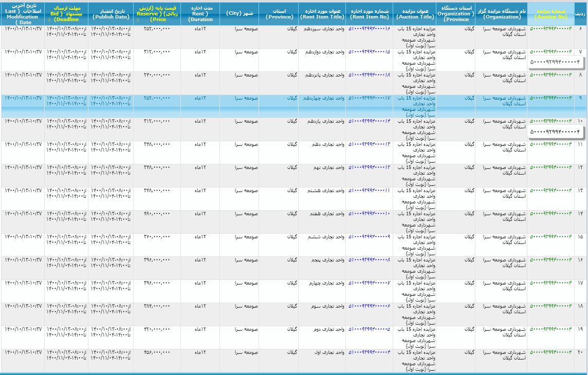Click sort arrow in Reserve Price header
The width and height of the screenshot is (588, 375).
pyautogui.click(x=137, y=20)
